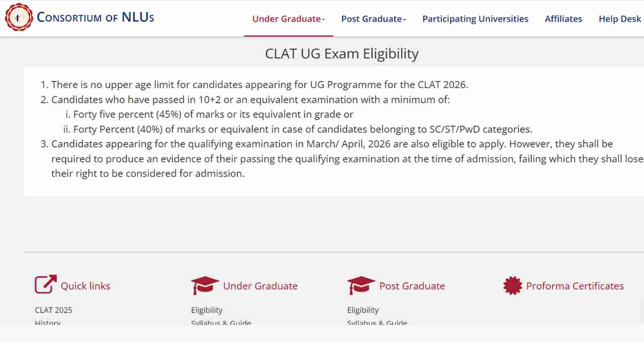Image resolution: width=644 pixels, height=342 pixels.
Task: Open Participating Universities in the navbar
Action: click(475, 19)
